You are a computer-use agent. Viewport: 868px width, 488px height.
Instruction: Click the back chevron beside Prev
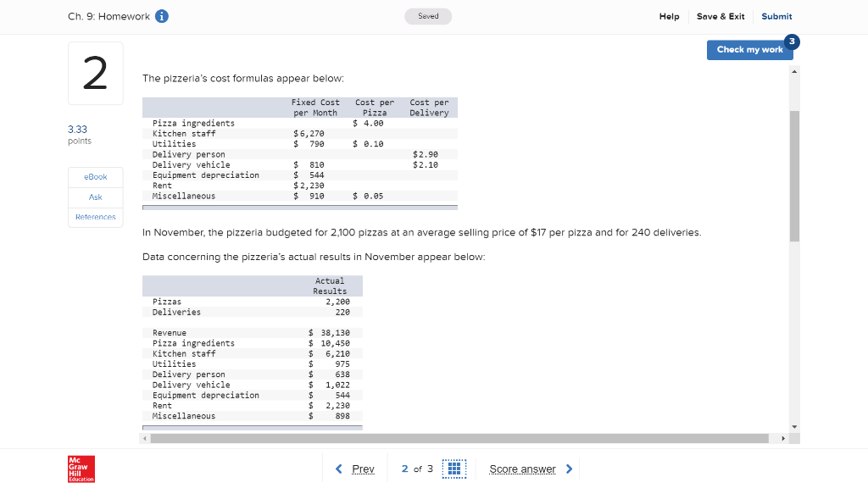coord(338,468)
